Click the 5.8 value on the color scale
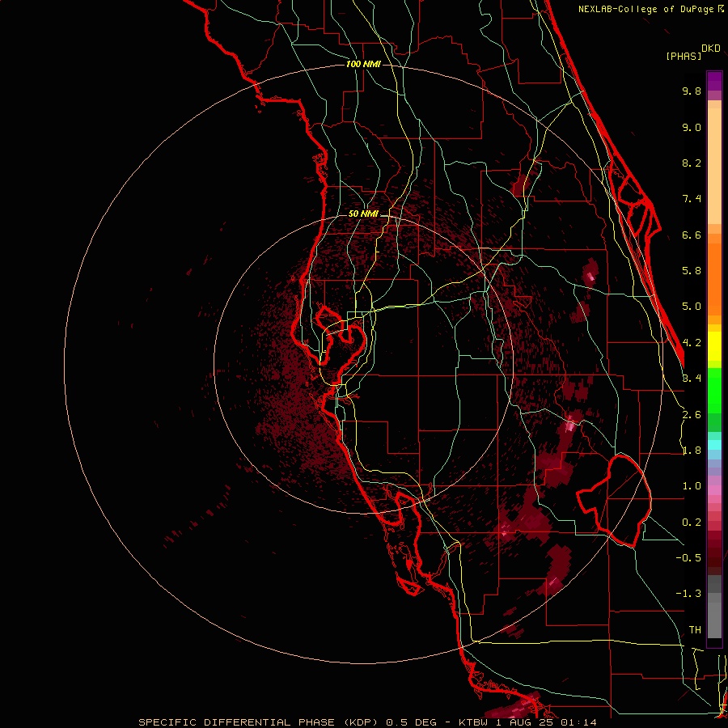The image size is (728, 728). 692,271
